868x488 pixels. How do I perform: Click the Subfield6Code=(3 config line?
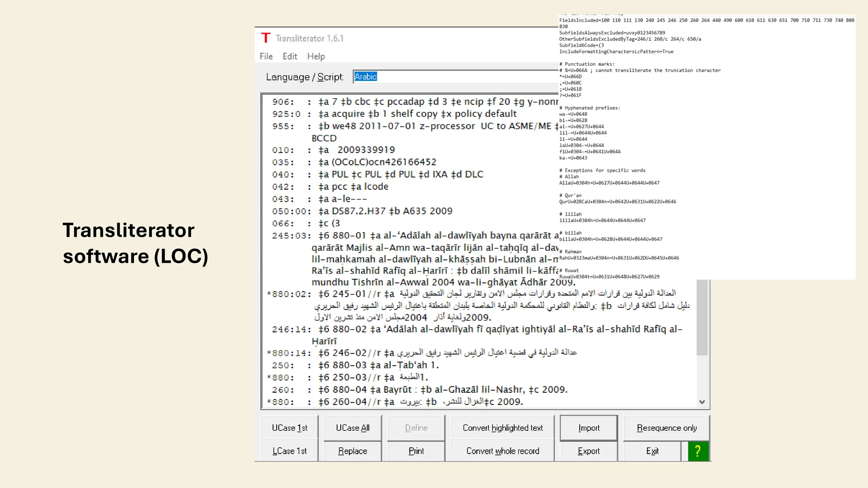pos(581,45)
